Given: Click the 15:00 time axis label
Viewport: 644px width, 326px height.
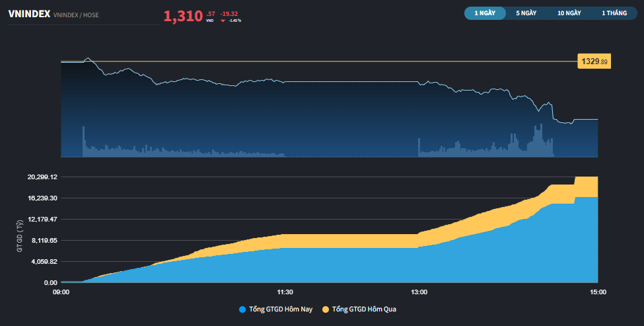Looking at the screenshot, I should click(x=598, y=292).
